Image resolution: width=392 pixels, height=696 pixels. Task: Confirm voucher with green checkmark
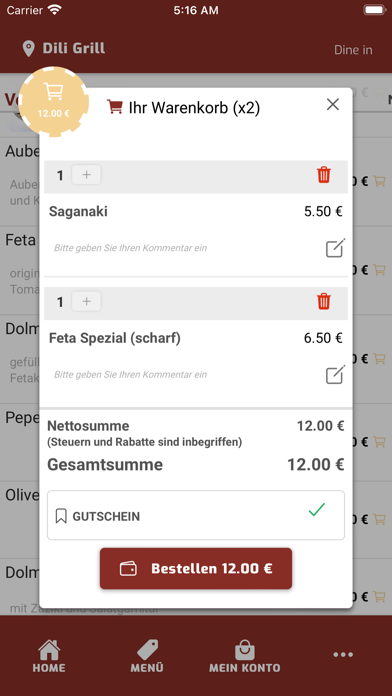click(x=317, y=510)
